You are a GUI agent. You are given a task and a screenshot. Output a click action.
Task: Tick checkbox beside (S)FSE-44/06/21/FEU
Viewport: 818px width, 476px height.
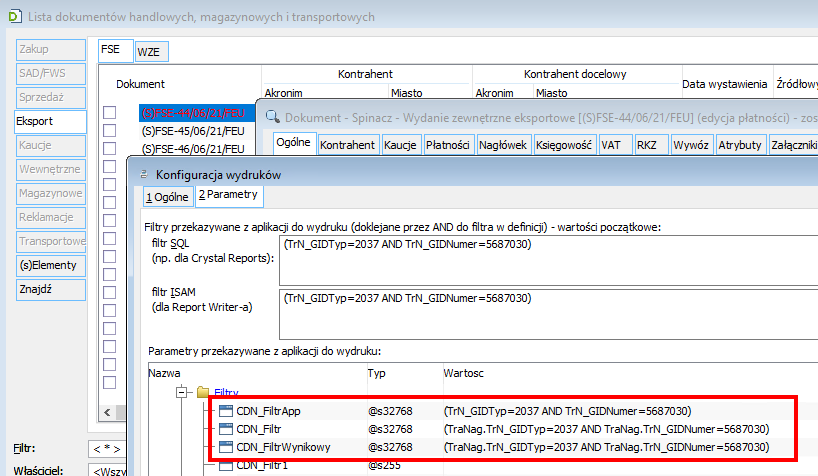click(x=111, y=114)
